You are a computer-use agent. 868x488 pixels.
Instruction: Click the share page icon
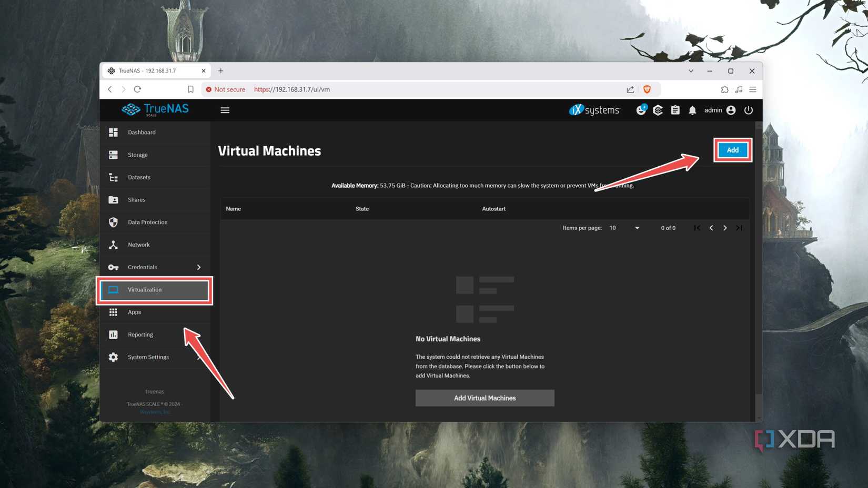click(630, 89)
